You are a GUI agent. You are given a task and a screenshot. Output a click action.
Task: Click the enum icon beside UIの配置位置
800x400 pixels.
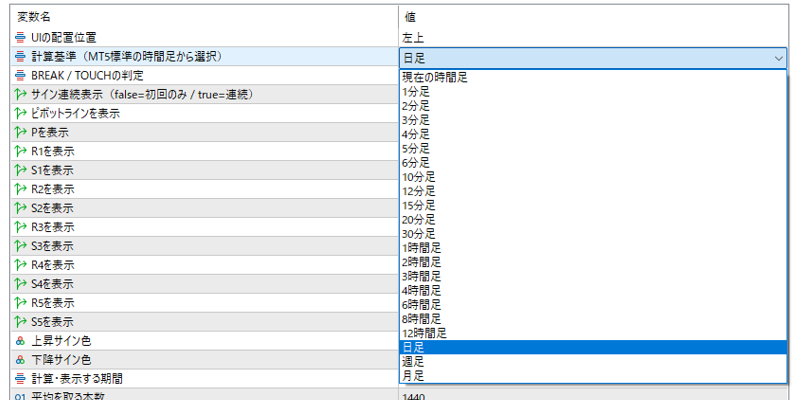[x=20, y=37]
